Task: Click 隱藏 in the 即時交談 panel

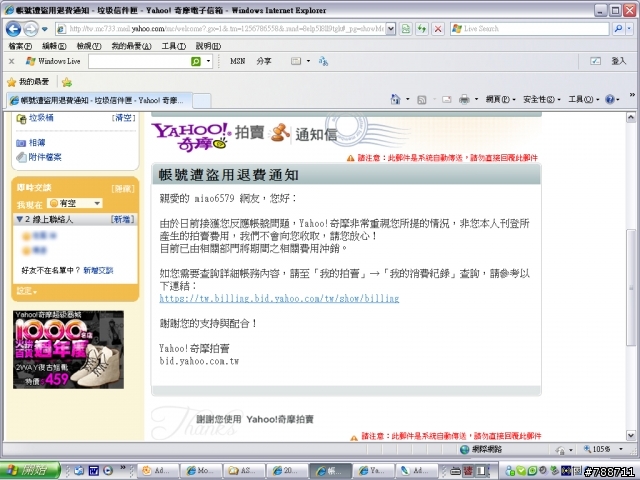Action: tap(122, 189)
